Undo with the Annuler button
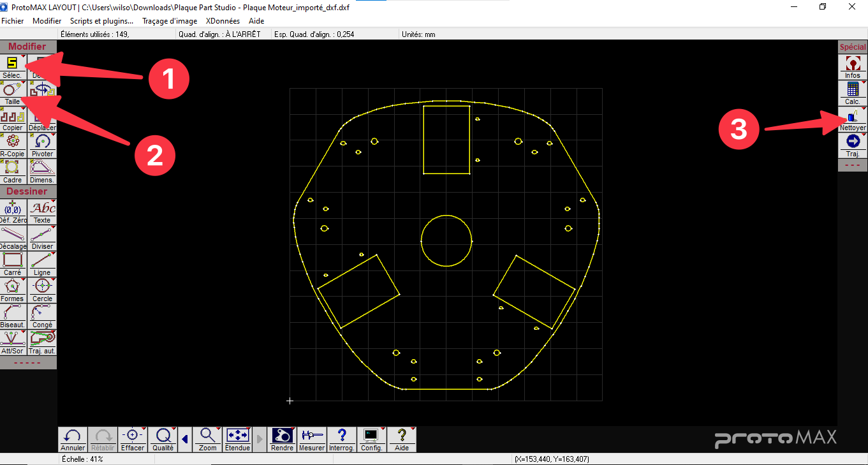 click(x=73, y=439)
